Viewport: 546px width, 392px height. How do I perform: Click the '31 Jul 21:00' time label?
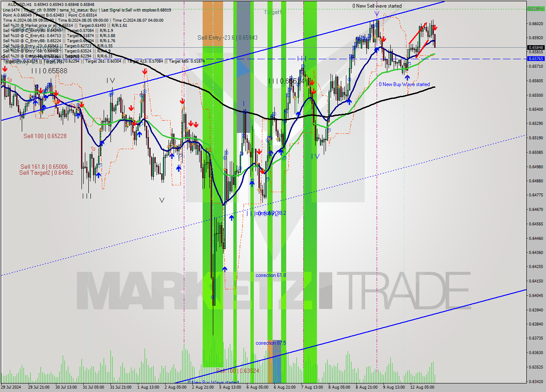click(x=121, y=387)
